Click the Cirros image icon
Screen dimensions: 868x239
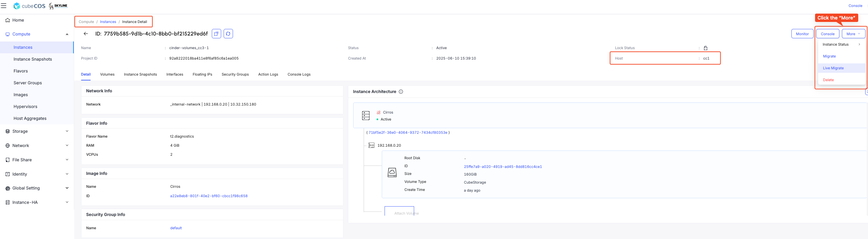pos(378,113)
